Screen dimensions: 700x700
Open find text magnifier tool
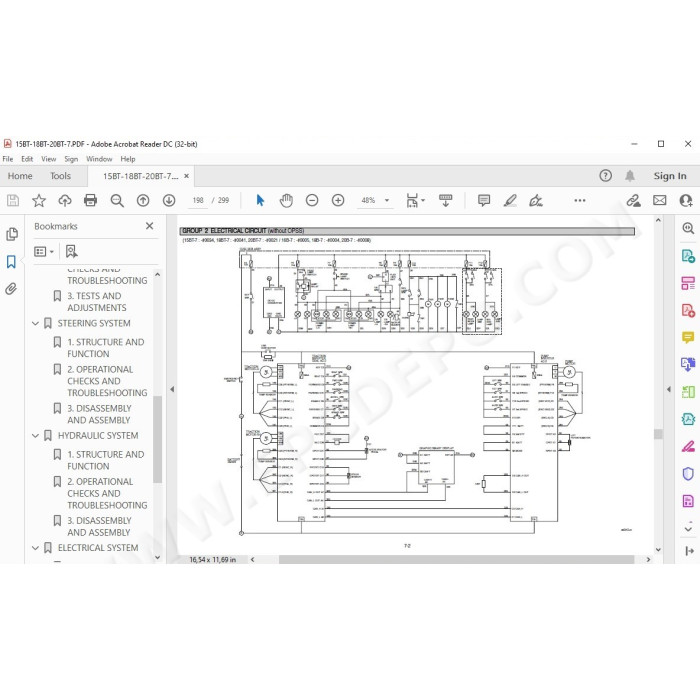[x=117, y=200]
